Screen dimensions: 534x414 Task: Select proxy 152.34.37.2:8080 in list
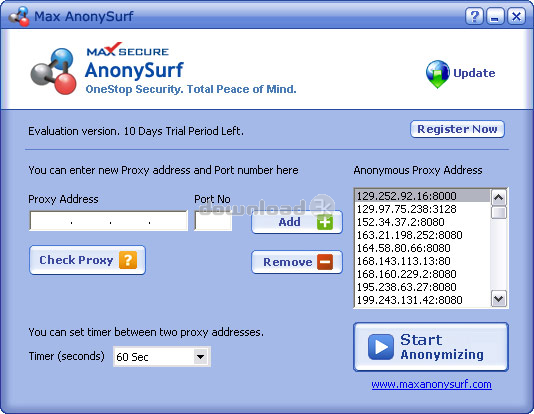422,222
